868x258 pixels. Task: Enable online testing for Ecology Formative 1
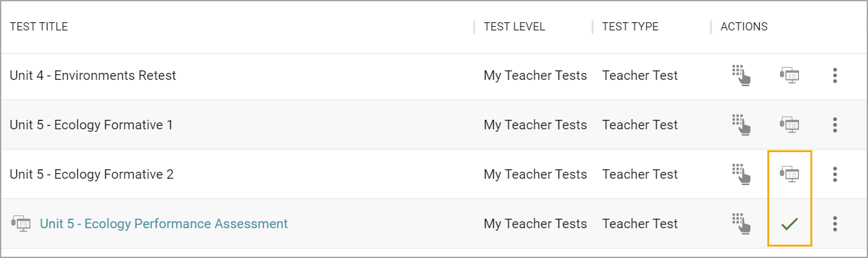click(789, 125)
